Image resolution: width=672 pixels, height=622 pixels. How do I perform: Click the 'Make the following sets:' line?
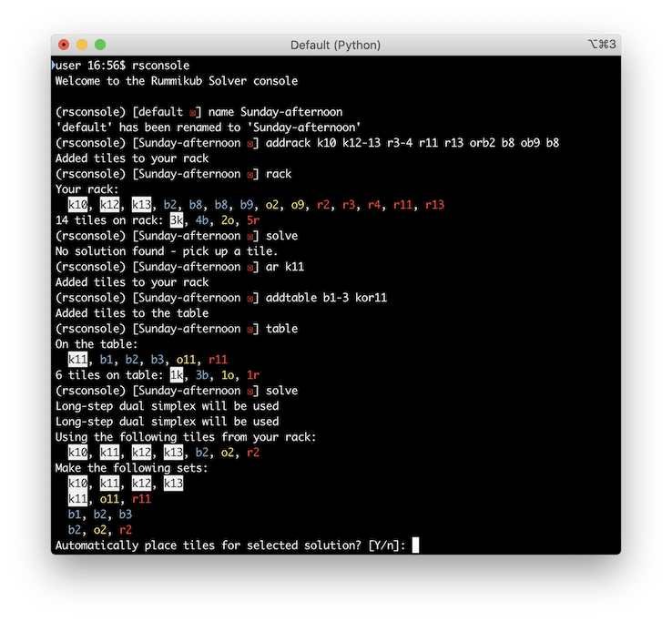coord(131,468)
